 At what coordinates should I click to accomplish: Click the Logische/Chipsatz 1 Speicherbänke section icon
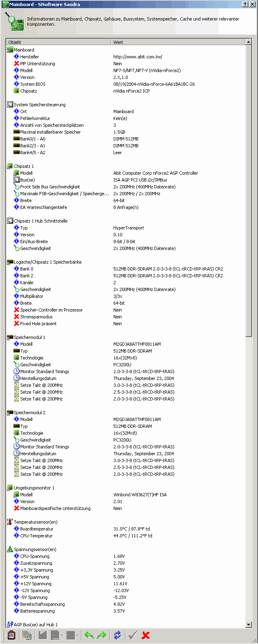click(x=10, y=262)
